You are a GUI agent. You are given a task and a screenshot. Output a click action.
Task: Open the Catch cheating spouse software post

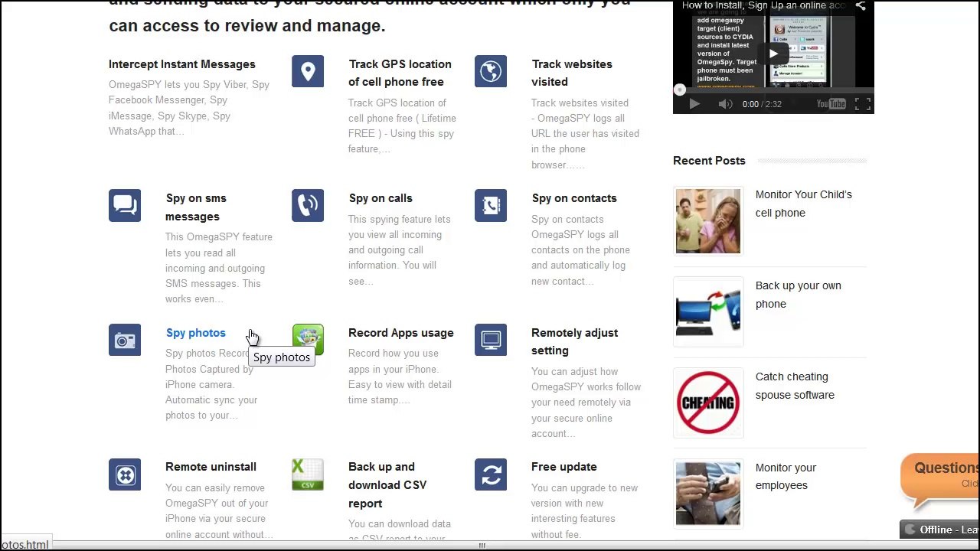click(795, 386)
